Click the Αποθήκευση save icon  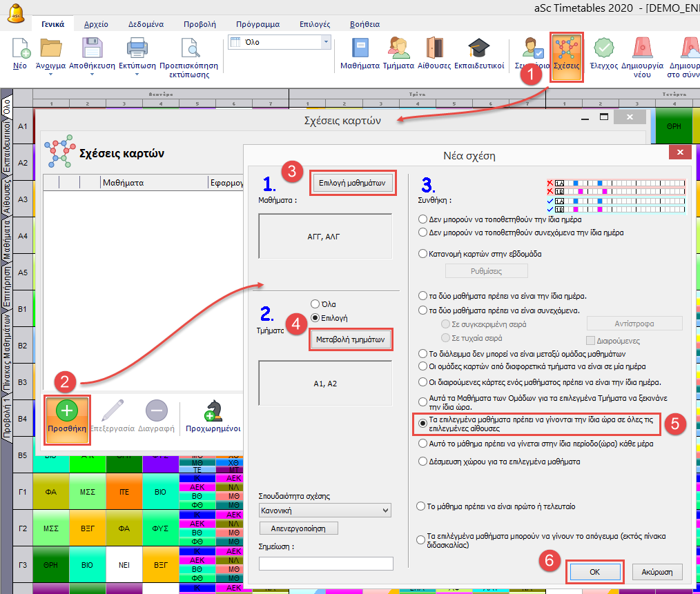coord(92,50)
